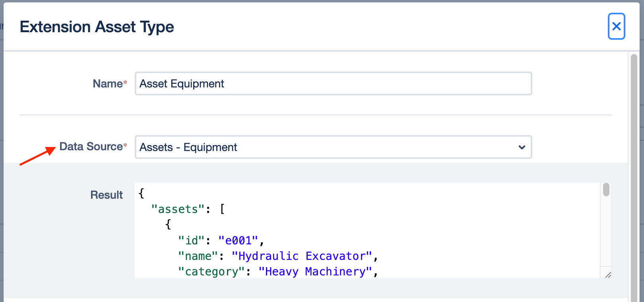This screenshot has height=302, width=644.
Task: Focus the Name field containing Asset Equipment
Action: point(333,84)
